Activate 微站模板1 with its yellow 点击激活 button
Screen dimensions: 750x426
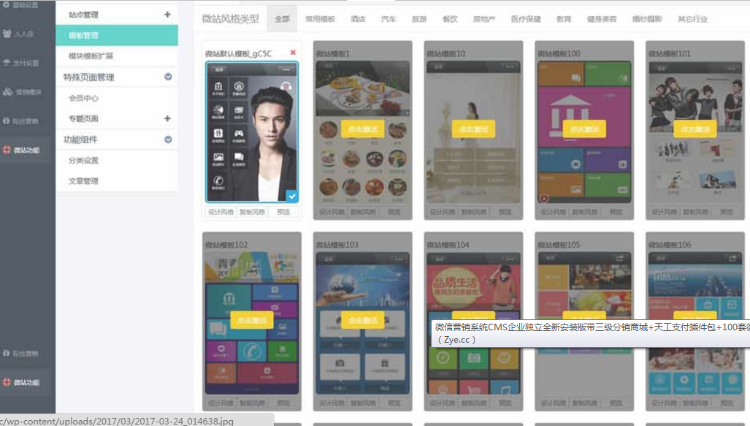coord(363,129)
